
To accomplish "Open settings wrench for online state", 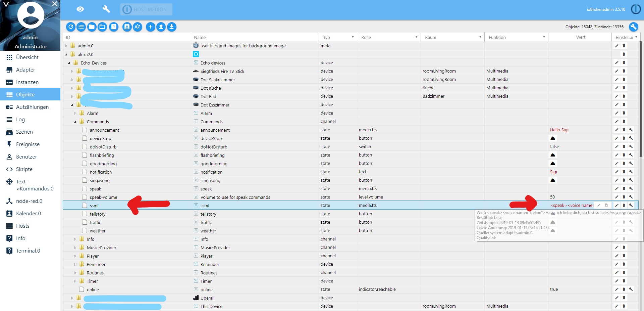I will click(631, 289).
